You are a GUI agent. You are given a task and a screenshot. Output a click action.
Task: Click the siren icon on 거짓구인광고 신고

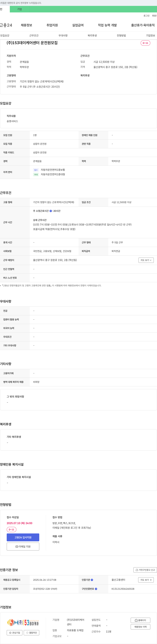point(137,570)
